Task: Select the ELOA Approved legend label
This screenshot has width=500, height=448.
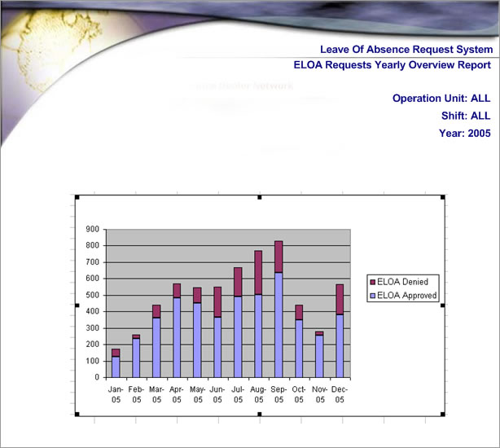Action: click(x=408, y=296)
